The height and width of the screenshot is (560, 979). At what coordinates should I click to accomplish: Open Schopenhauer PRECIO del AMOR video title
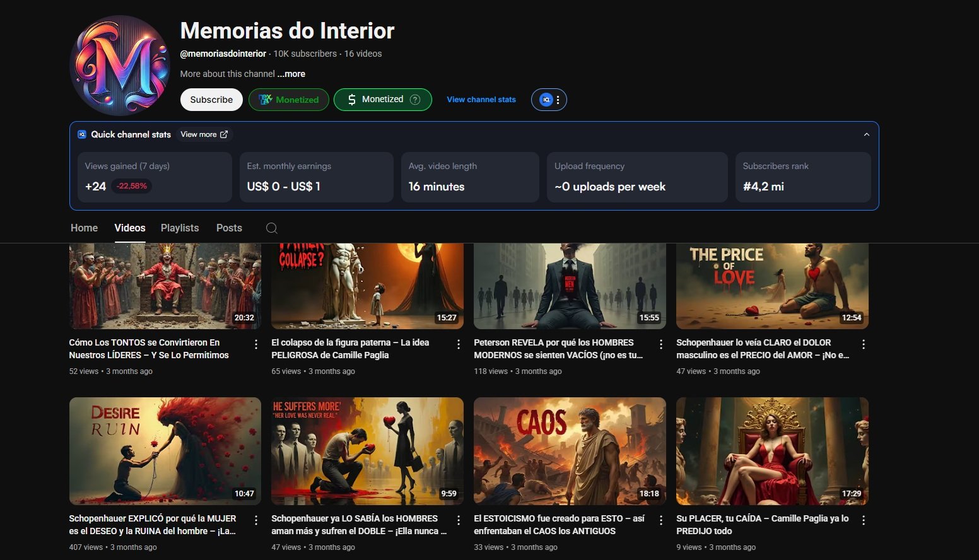763,349
